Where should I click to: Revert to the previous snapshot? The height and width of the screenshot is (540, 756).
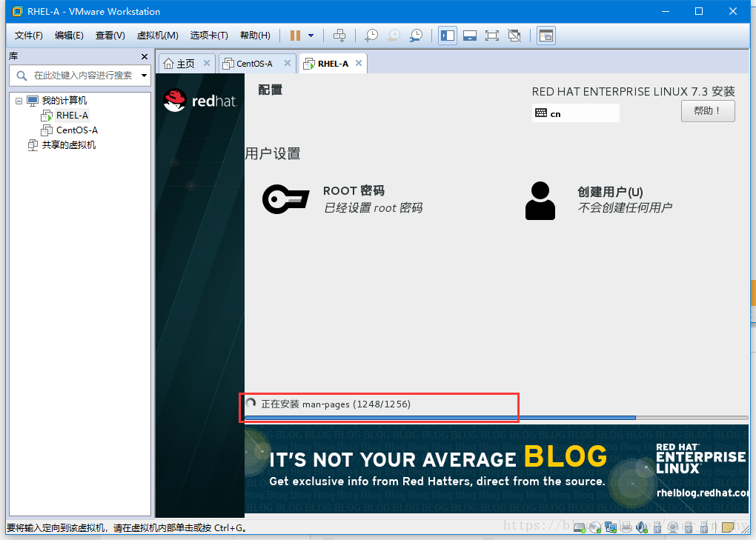pyautogui.click(x=394, y=35)
